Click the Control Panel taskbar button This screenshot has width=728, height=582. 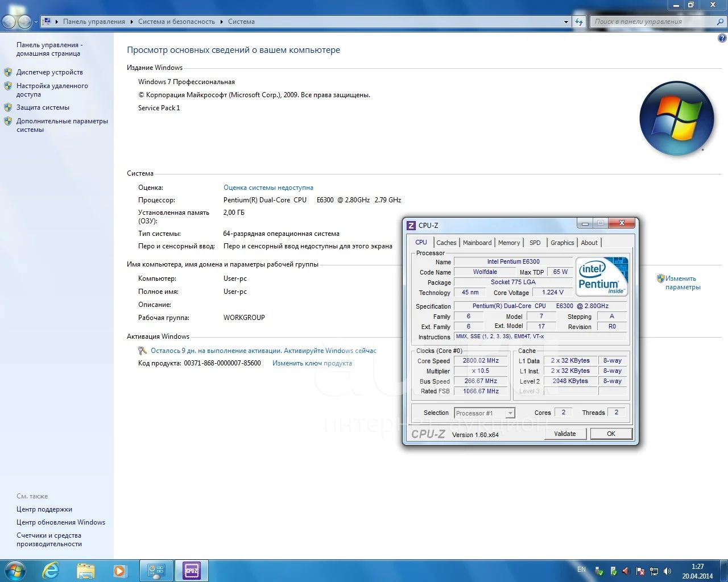[x=156, y=571]
